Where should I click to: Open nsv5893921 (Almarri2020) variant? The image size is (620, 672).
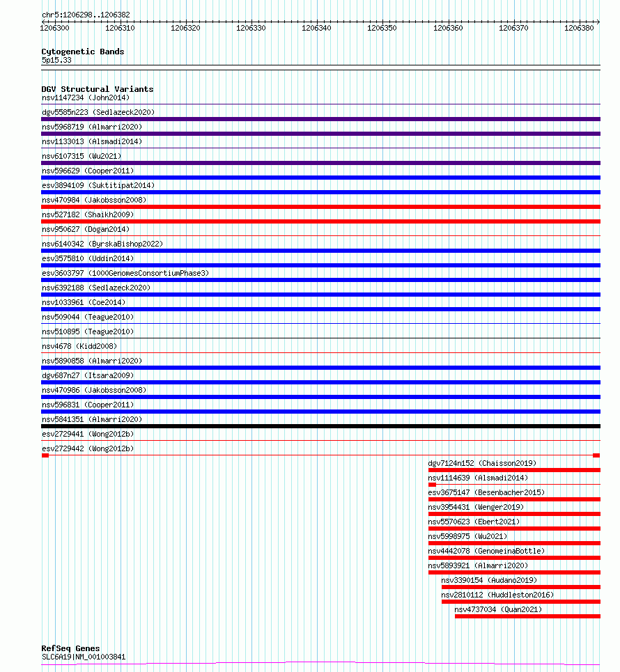tap(478, 565)
